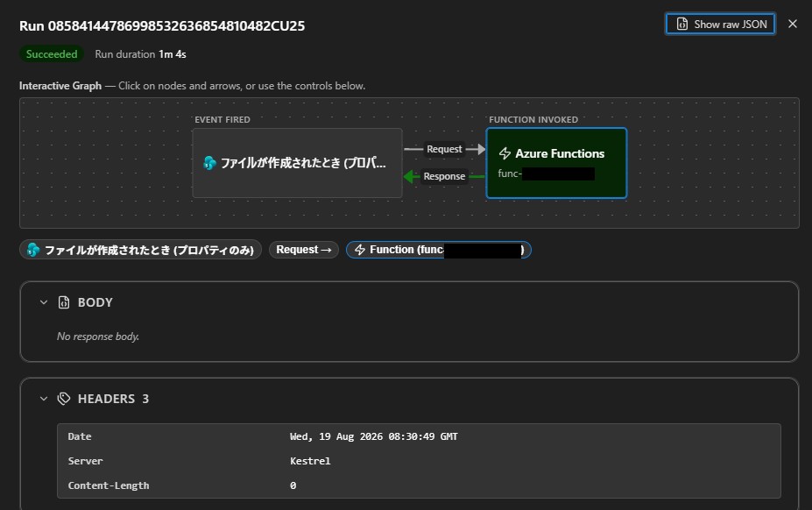Click the lightning icon in Function pill
812x510 pixels.
click(x=360, y=250)
